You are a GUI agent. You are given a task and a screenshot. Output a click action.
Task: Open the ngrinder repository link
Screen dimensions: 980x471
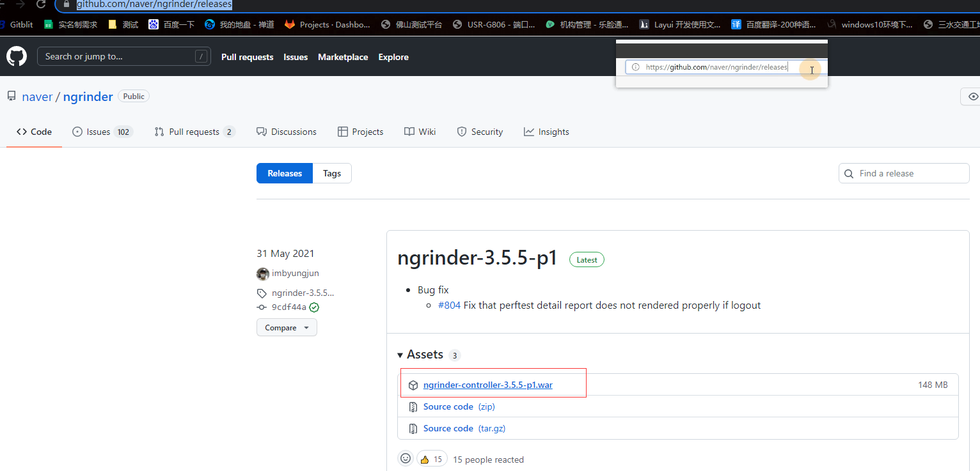88,97
